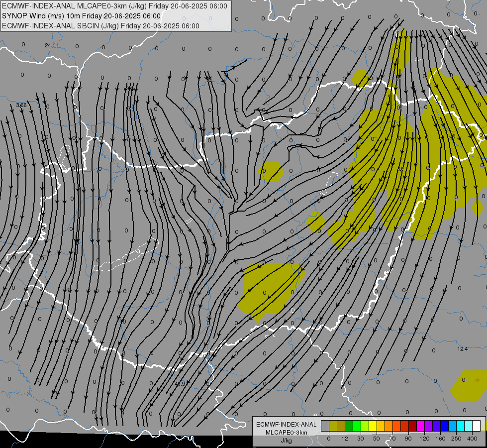Click the station value 46.9

(x=180, y=384)
